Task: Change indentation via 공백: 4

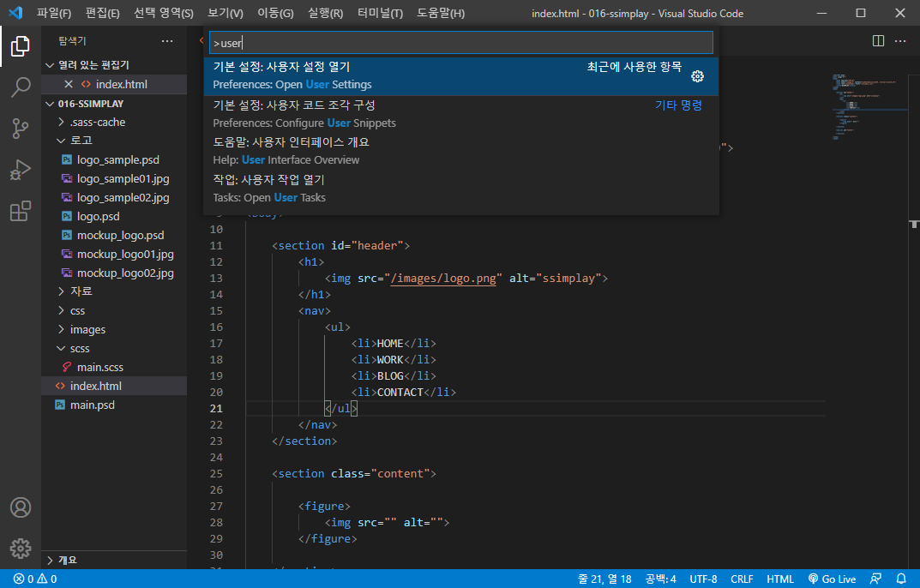Action: pos(661,579)
